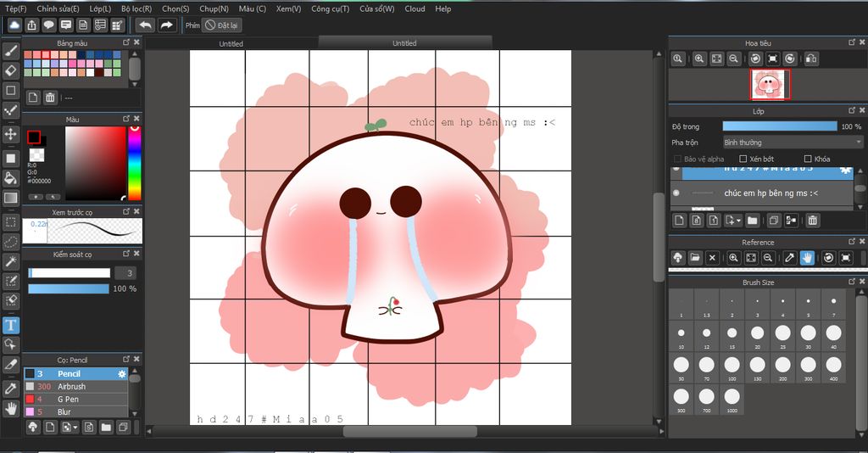
Task: Click the red saturation color picker square
Action: point(95,163)
